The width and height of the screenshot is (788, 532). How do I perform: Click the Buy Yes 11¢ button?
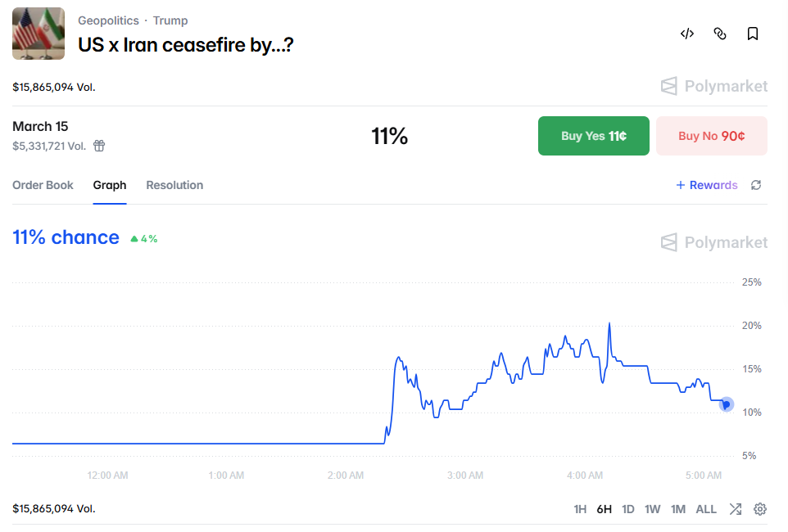pyautogui.click(x=594, y=136)
